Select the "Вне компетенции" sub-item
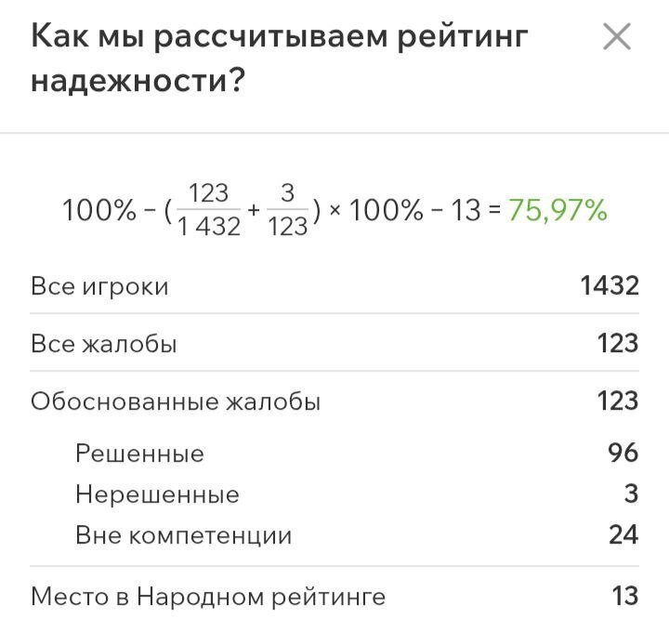The width and height of the screenshot is (669, 644). pyautogui.click(x=183, y=535)
